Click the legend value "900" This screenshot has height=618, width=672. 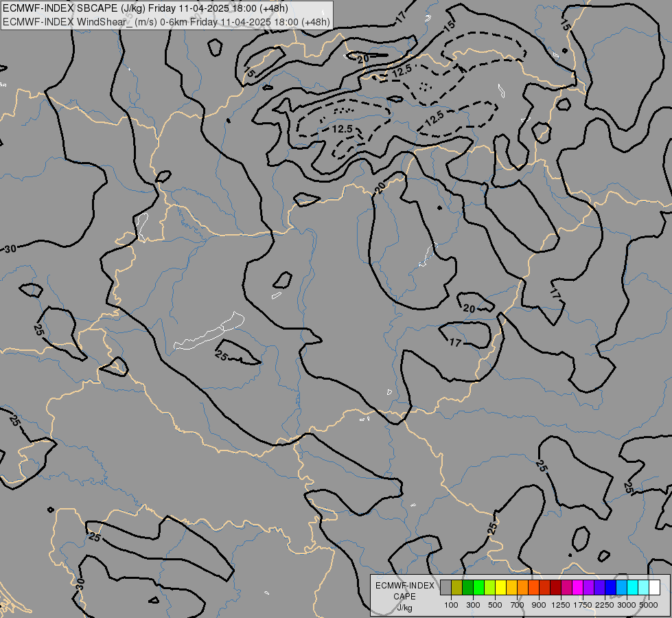click(x=539, y=605)
